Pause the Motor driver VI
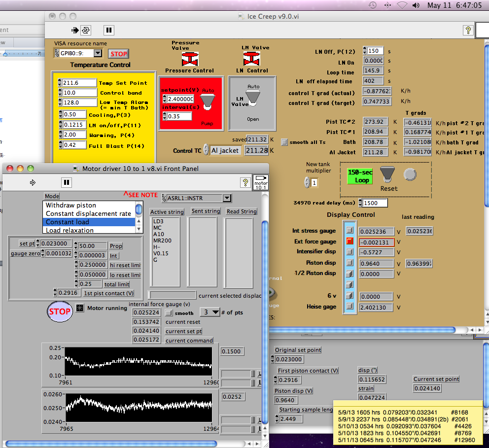The width and height of the screenshot is (489, 448). click(x=67, y=182)
